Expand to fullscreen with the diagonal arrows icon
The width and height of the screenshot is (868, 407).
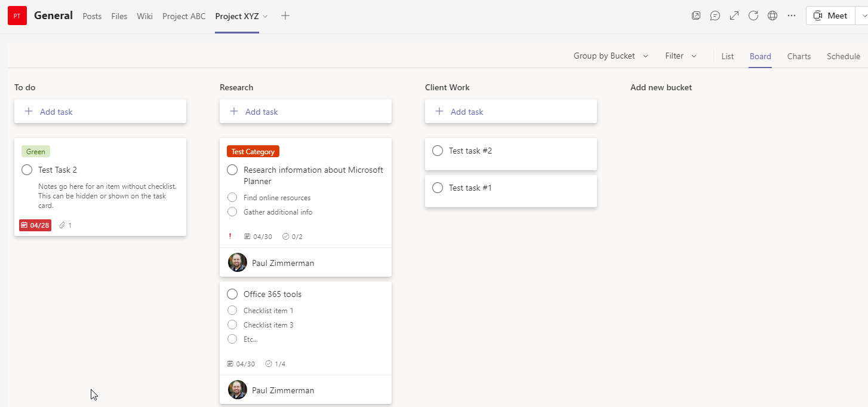pos(734,16)
